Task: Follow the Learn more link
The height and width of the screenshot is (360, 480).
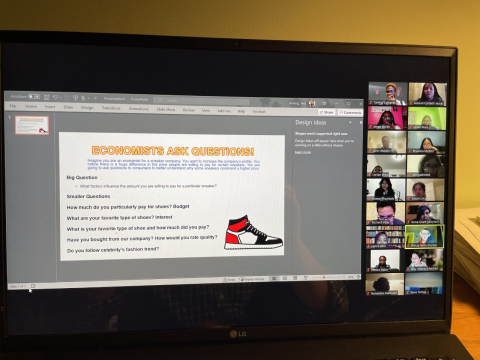Action: click(x=303, y=152)
